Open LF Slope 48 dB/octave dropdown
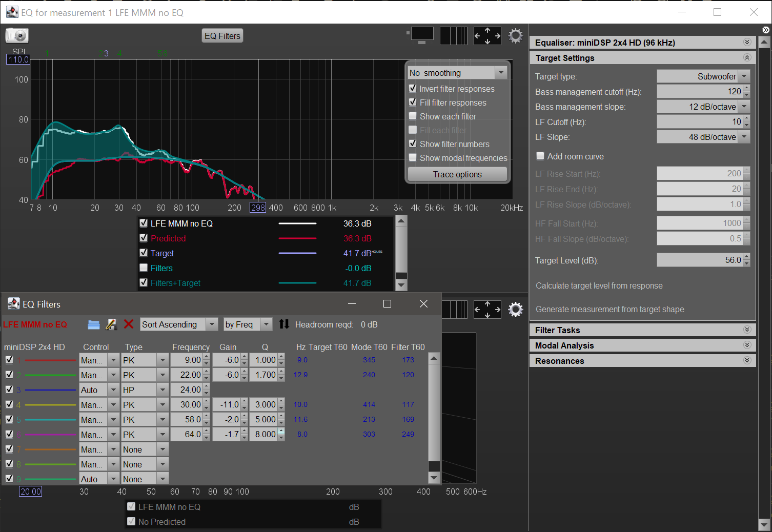This screenshot has width=772, height=532. [744, 137]
